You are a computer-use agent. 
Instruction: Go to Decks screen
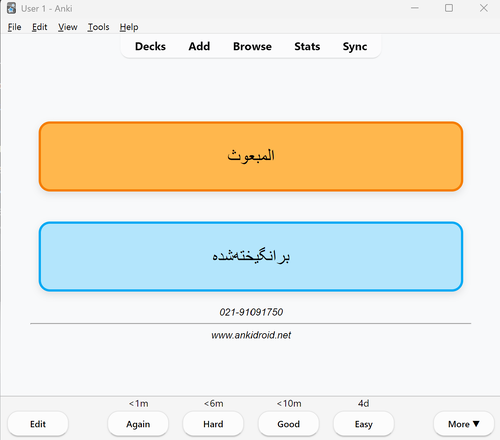click(x=150, y=46)
